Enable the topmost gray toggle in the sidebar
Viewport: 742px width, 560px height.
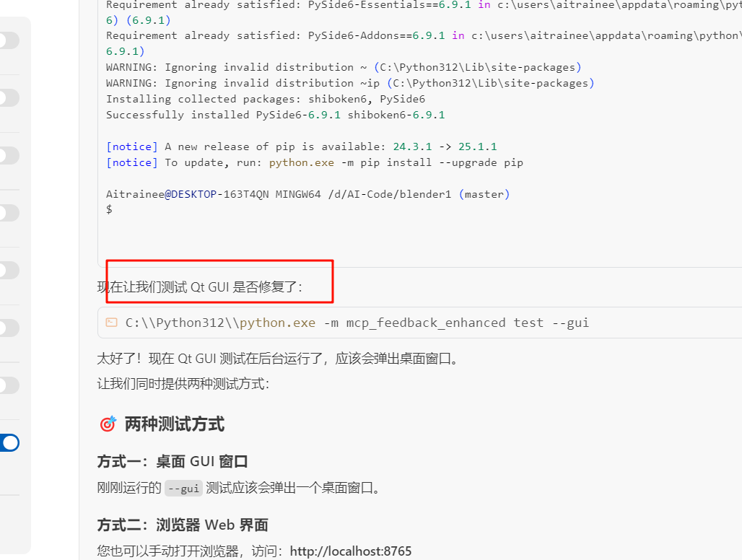pos(9,40)
